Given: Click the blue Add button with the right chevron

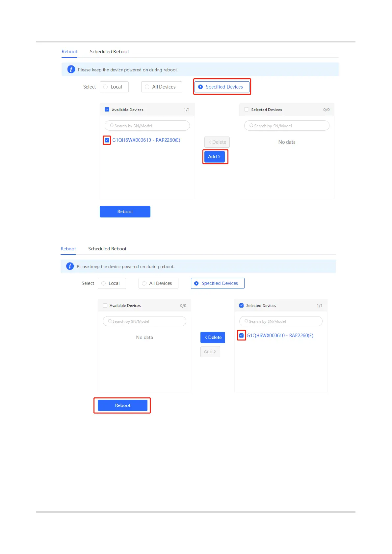Looking at the screenshot, I should 215,157.
